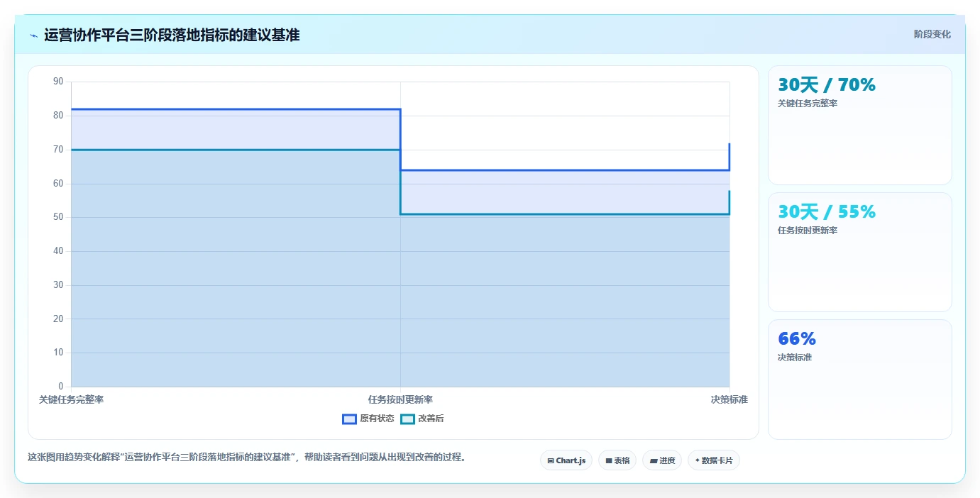Click the x-axis label 任务按时更新率
980x498 pixels.
[x=400, y=399]
